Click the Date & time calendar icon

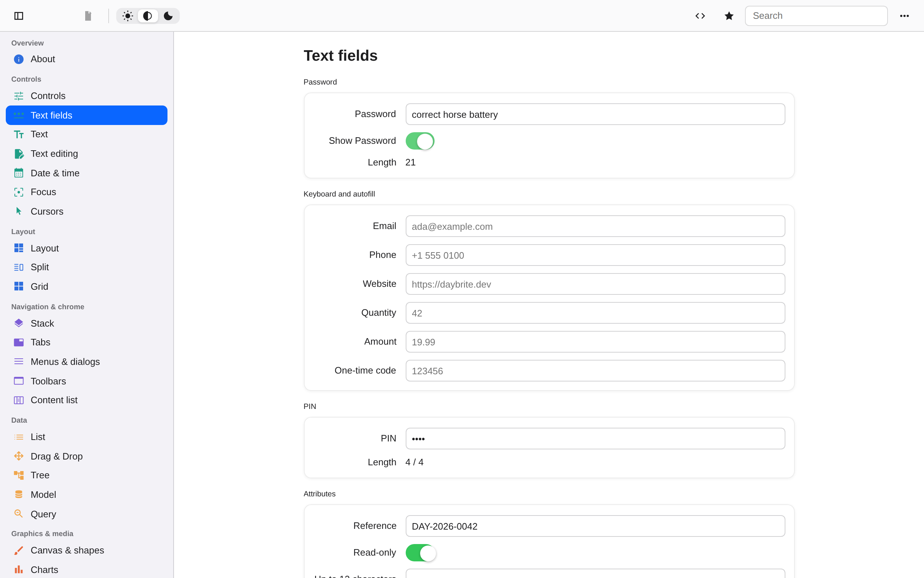point(19,173)
